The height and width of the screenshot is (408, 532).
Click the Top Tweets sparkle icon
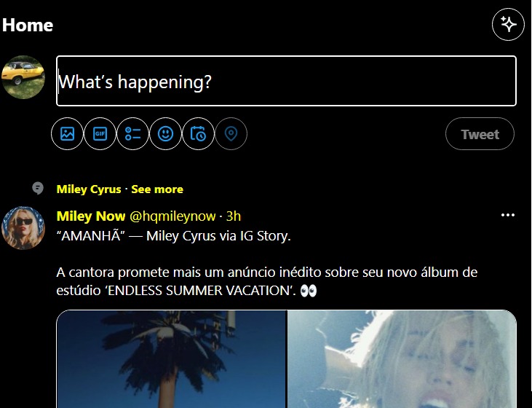(508, 25)
